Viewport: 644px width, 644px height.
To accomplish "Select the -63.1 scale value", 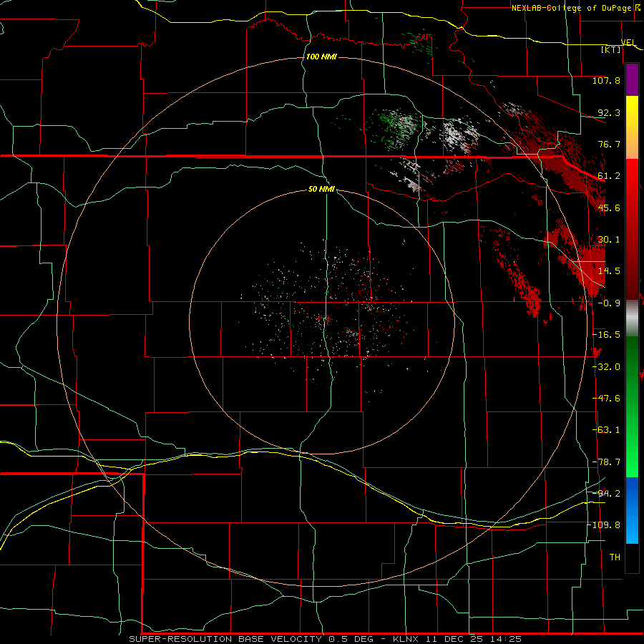I will point(606,430).
